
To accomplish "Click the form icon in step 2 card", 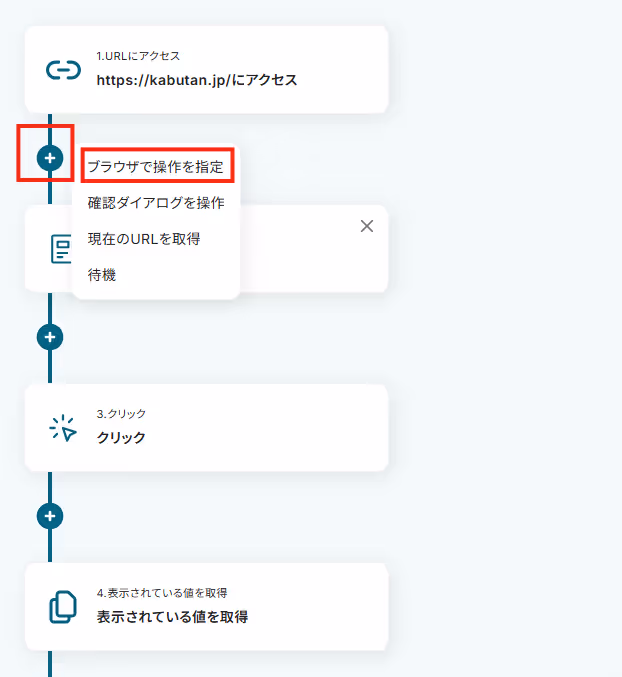I will tap(61, 249).
